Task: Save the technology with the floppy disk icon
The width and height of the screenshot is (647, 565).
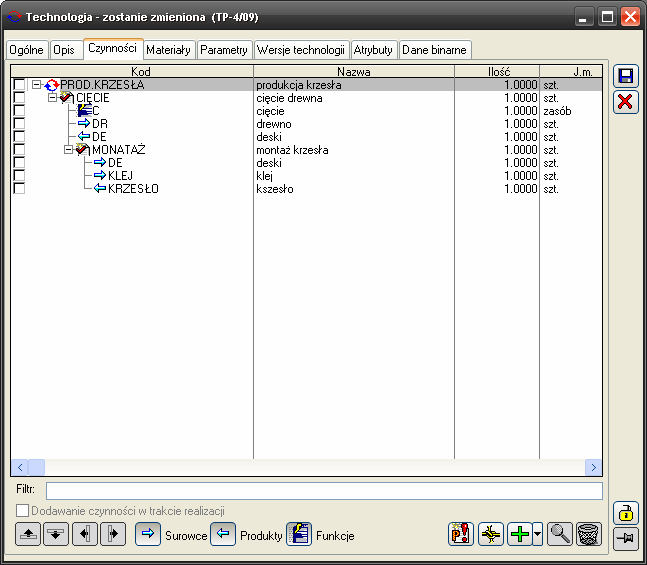Action: point(626,76)
